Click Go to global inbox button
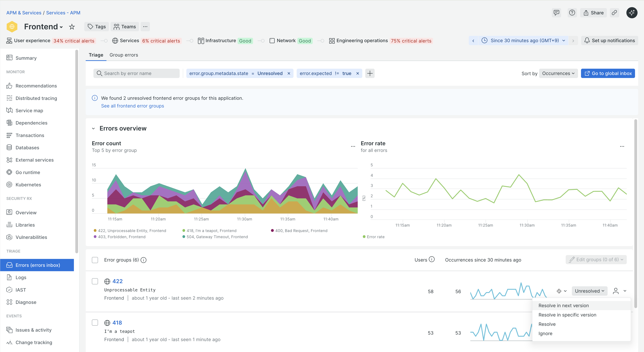This screenshot has height=352, width=644. tap(608, 73)
